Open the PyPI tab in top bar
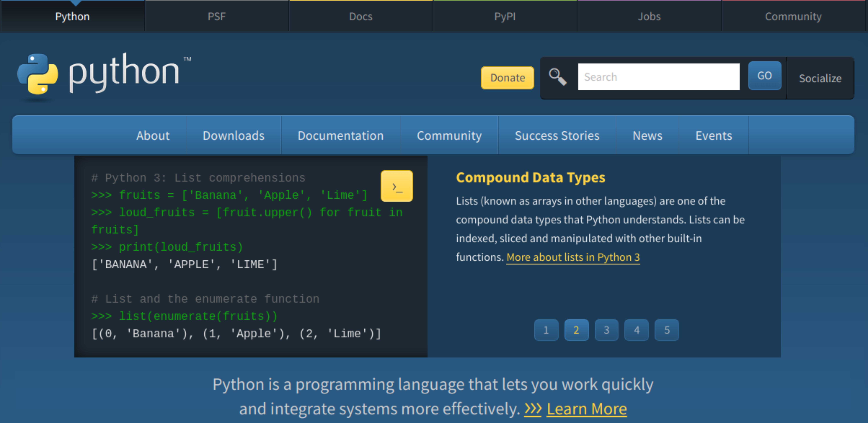Image resolution: width=868 pixels, height=423 pixels. (505, 16)
